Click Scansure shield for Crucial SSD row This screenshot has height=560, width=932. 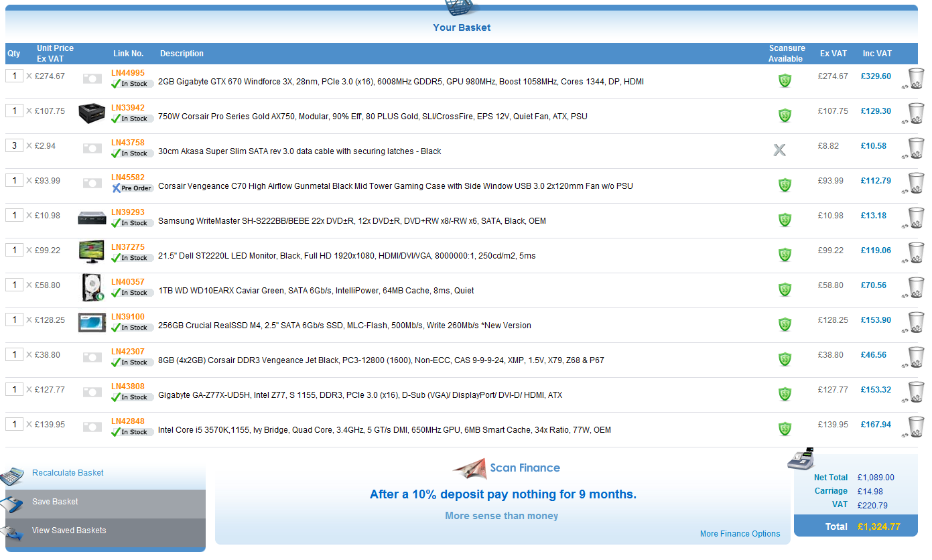785,324
